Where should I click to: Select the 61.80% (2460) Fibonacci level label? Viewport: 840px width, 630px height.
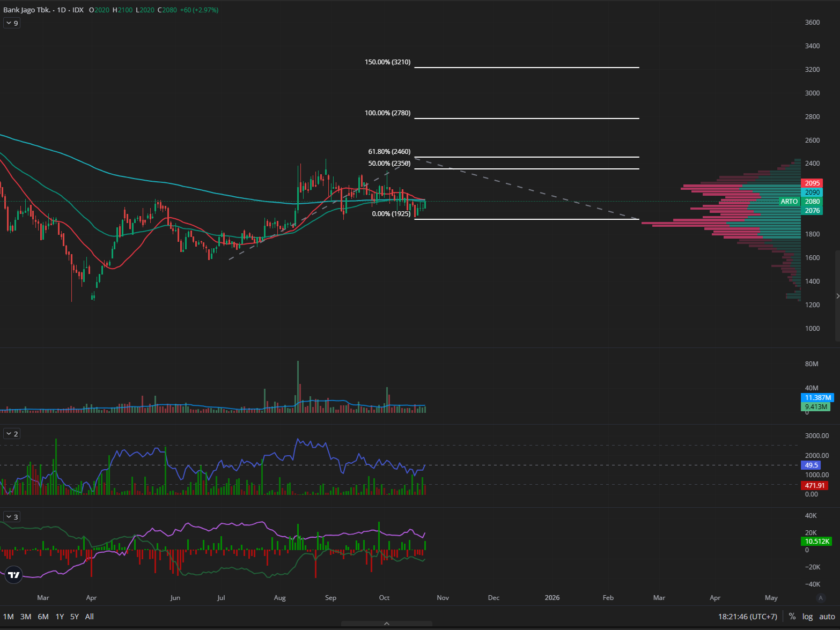pyautogui.click(x=389, y=152)
